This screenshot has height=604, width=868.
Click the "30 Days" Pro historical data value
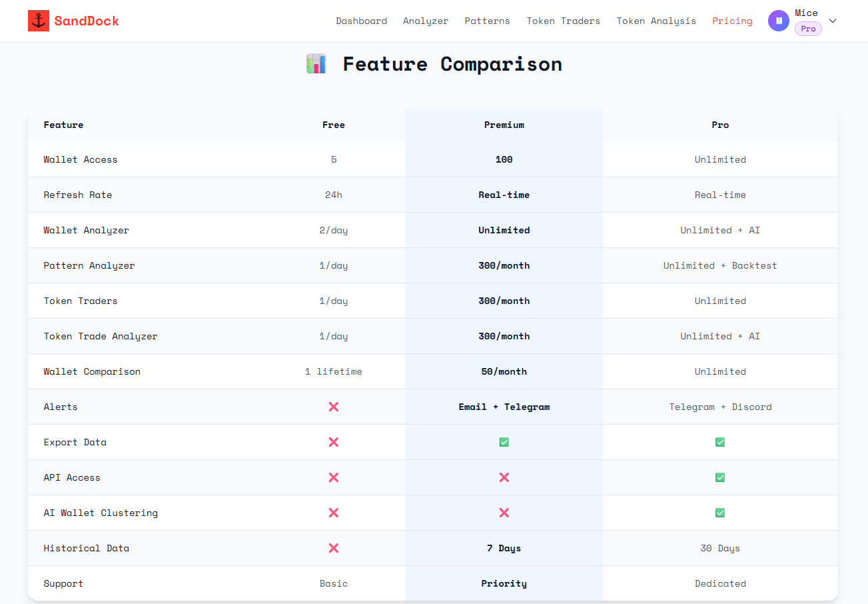point(720,548)
